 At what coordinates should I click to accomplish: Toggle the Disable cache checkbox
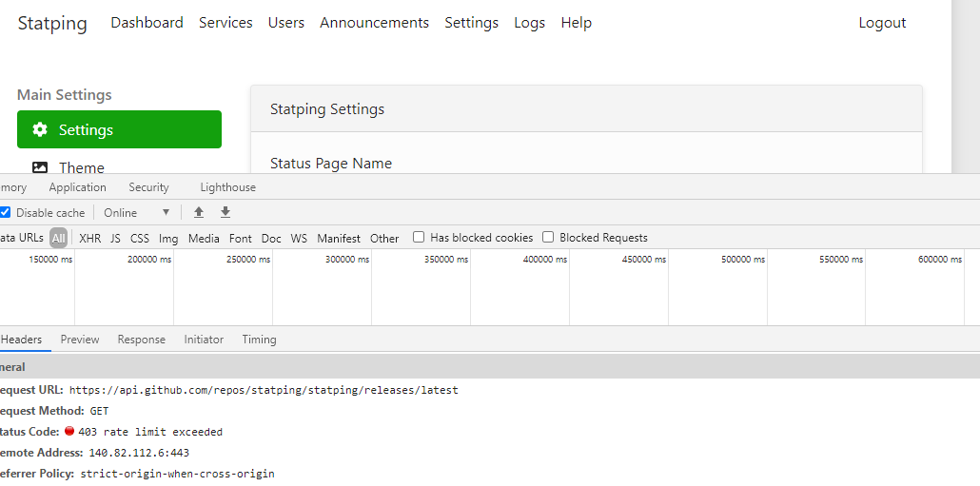tap(5, 212)
